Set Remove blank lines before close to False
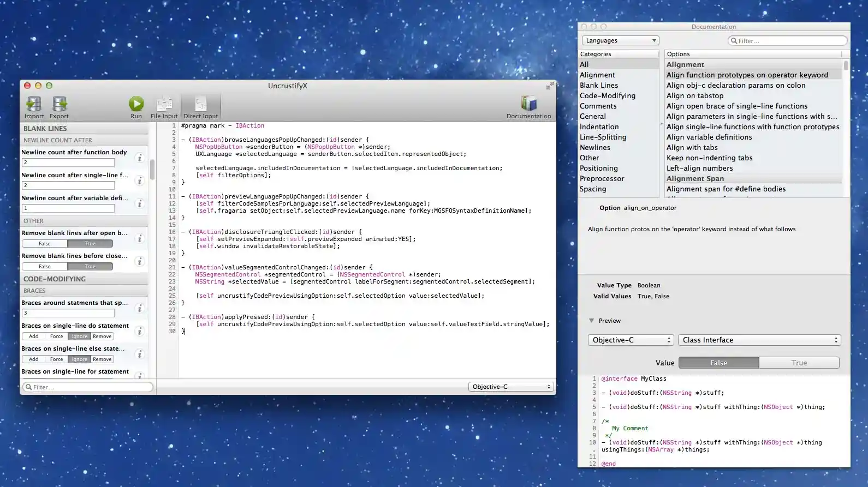Screen dimensions: 868x487 45,267
